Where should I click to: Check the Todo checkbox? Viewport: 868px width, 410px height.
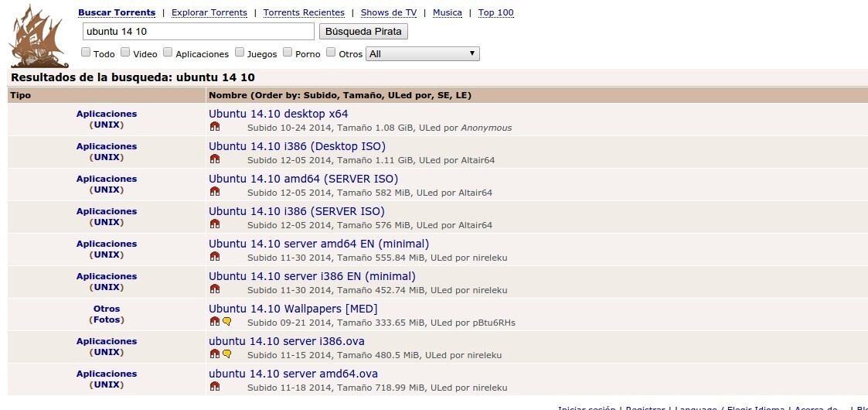(x=86, y=52)
